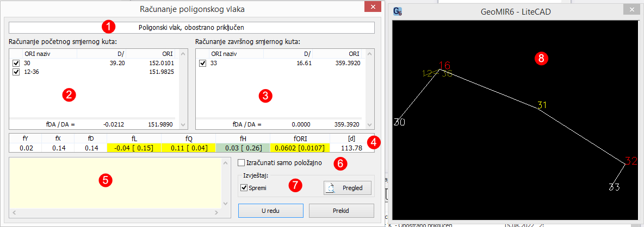
Task: Close the GeoMIR6 LiteCAD window
Action: [631, 10]
